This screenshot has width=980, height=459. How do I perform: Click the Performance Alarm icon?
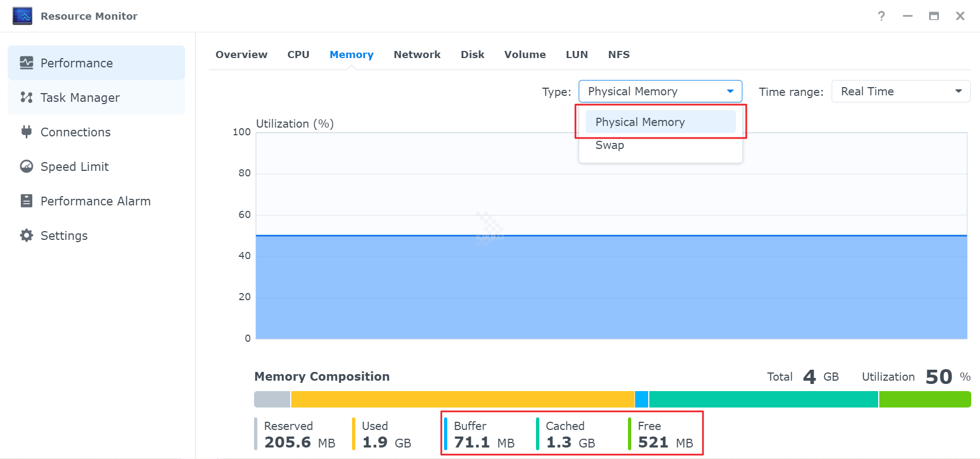26,201
